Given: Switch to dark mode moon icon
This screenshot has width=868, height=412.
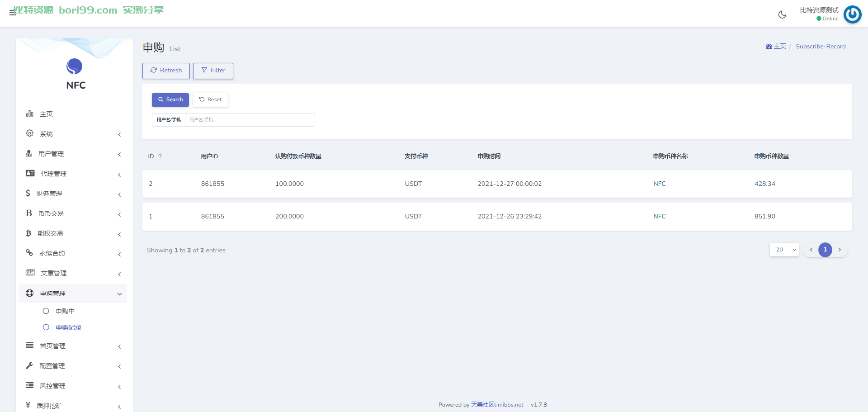Looking at the screenshot, I should pyautogui.click(x=782, y=14).
